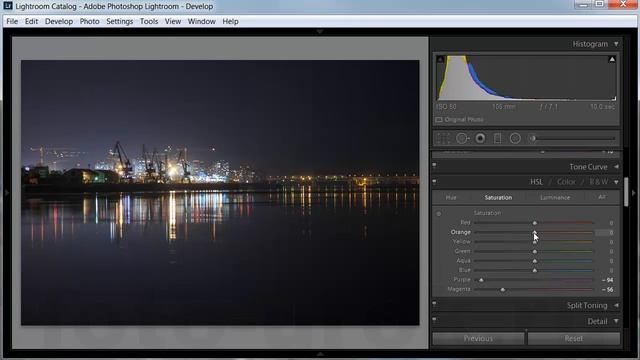The width and height of the screenshot is (640, 360).
Task: Click the Previous button
Action: (478, 338)
